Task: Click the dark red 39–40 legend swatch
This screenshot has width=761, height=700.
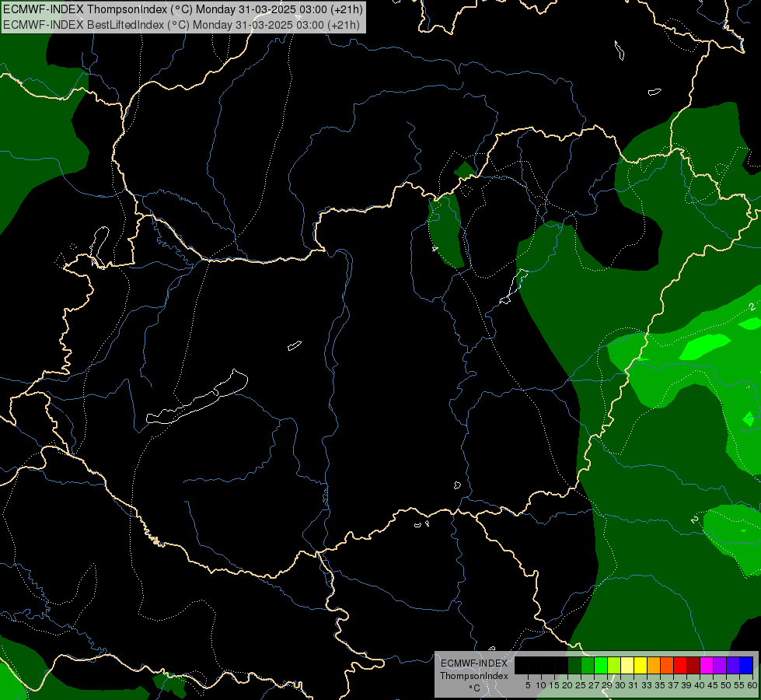Action: coord(693,665)
